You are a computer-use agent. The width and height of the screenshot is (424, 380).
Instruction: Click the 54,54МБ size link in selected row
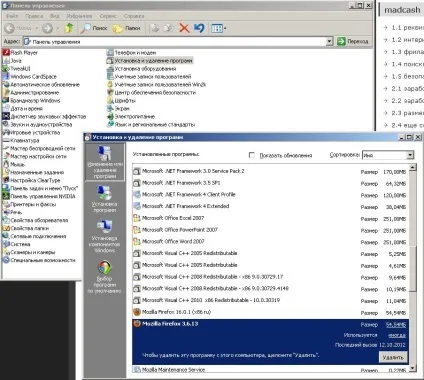click(396, 324)
